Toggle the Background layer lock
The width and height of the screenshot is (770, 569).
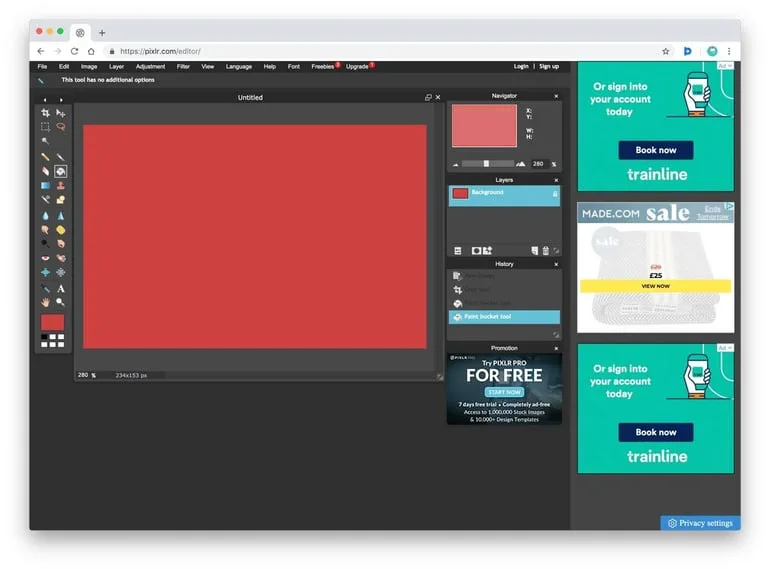coord(555,193)
